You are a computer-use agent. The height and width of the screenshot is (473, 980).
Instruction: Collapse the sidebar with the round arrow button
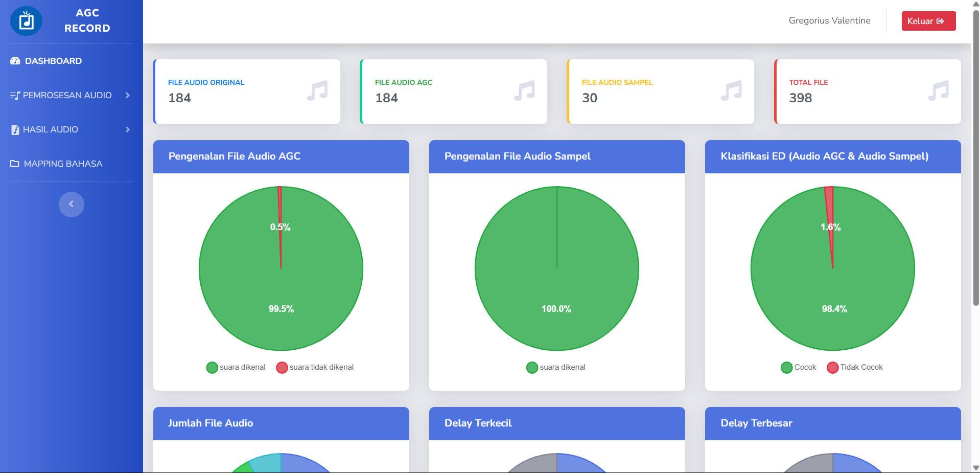click(x=72, y=205)
